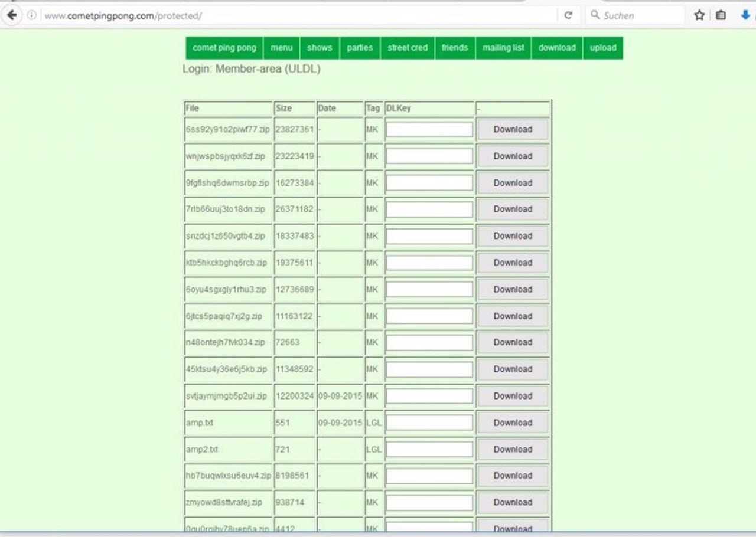Click the bookmark star icon
This screenshot has width=756, height=537.
point(699,15)
